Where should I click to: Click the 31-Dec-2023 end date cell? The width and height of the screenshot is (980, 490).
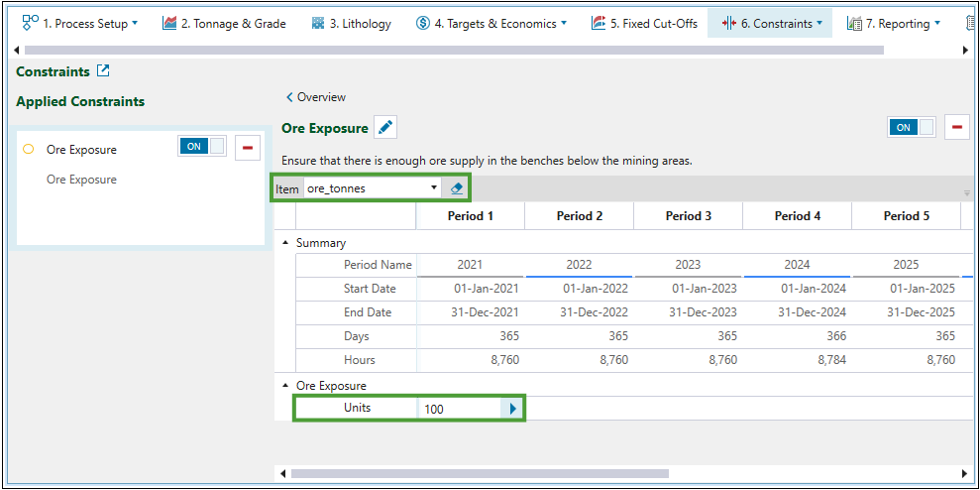click(688, 312)
